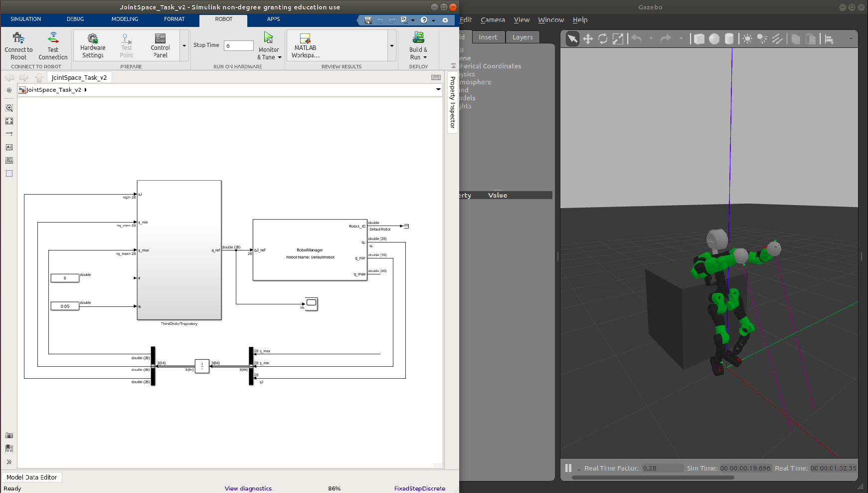The height and width of the screenshot is (493, 868).
Task: Open the favorites dropdown arrow in quick access
Action: click(413, 20)
